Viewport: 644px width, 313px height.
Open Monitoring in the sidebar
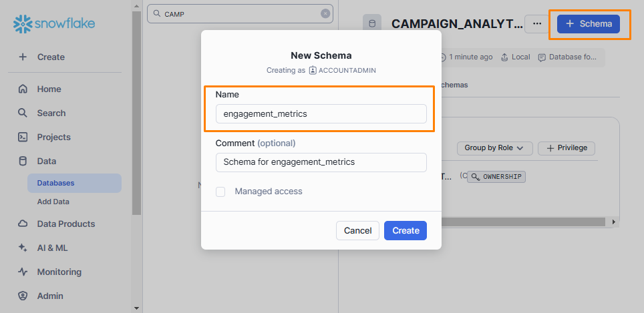point(59,272)
